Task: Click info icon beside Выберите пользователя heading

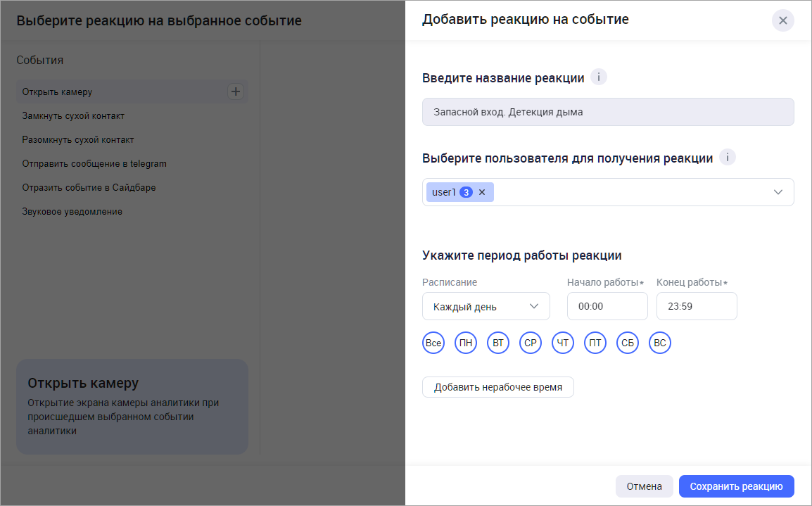Action: click(x=727, y=158)
